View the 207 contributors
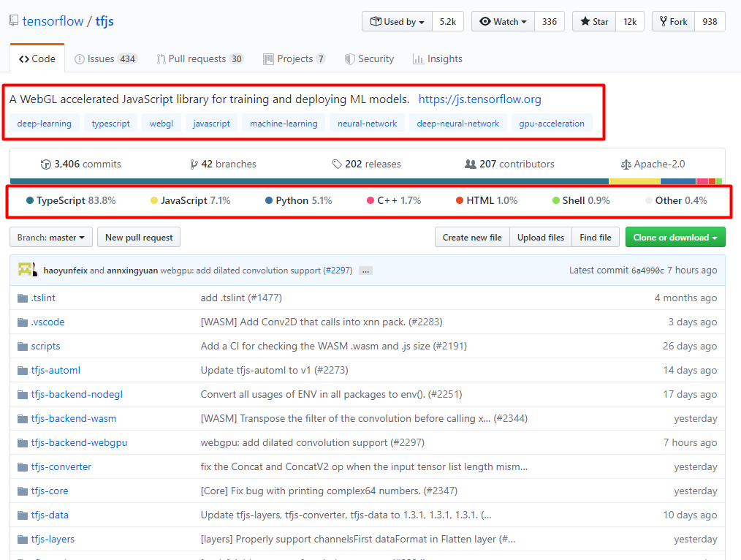Screen dimensions: 741x560 tap(509, 164)
